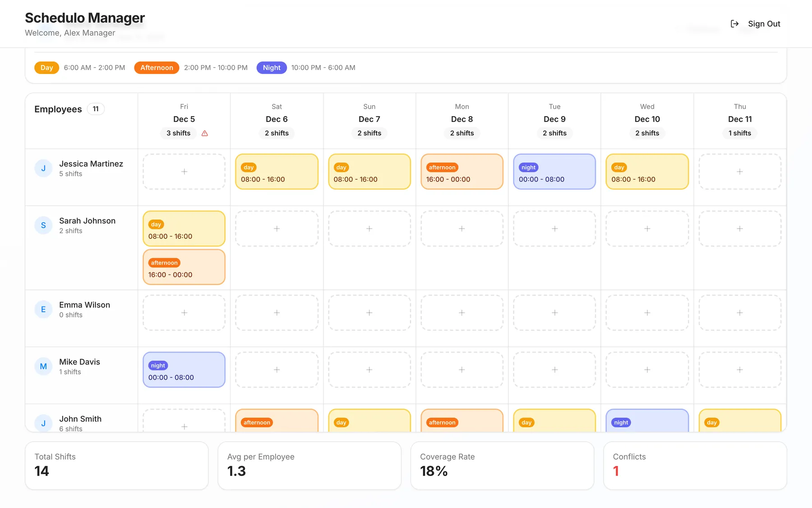Select the Wed Dec 10 column header
Screen dimensions: 812x508
coord(647,120)
